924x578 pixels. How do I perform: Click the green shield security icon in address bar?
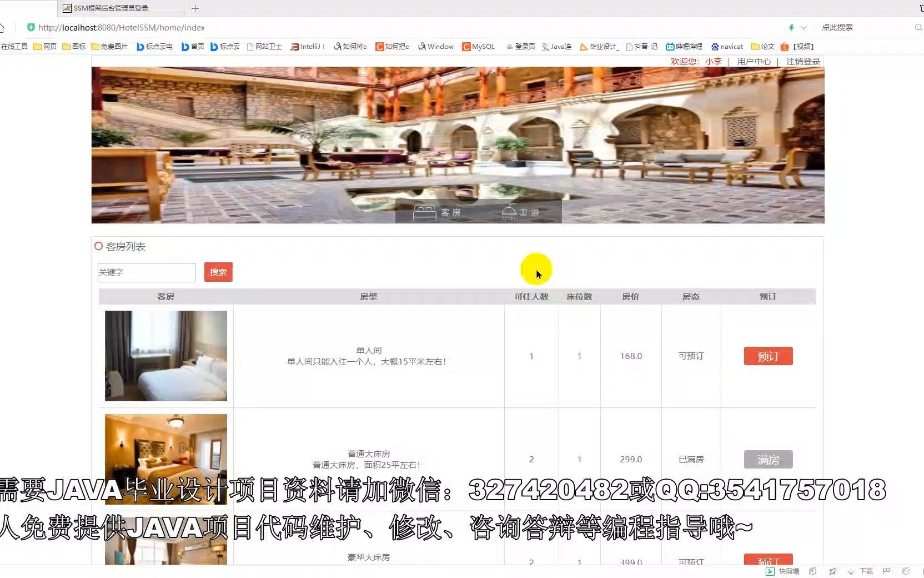pyautogui.click(x=31, y=27)
